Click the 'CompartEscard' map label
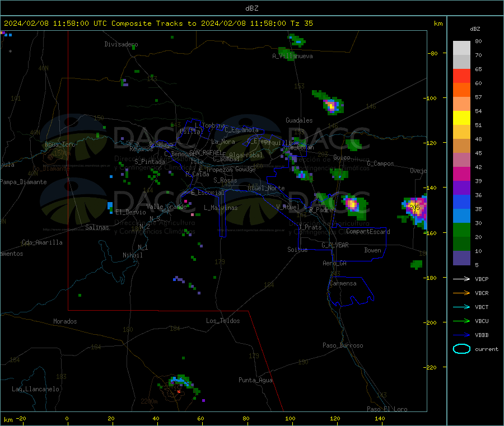This screenshot has height=426, width=504. (x=368, y=231)
